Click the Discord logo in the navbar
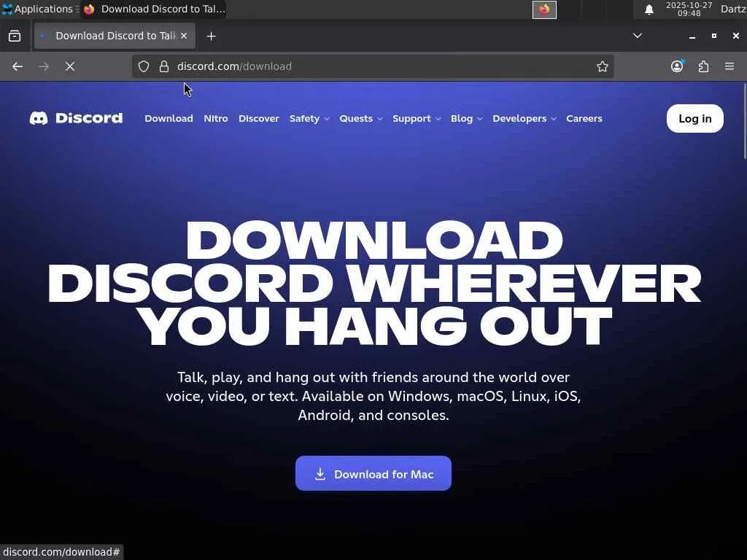Image resolution: width=747 pixels, height=560 pixels. click(x=76, y=118)
